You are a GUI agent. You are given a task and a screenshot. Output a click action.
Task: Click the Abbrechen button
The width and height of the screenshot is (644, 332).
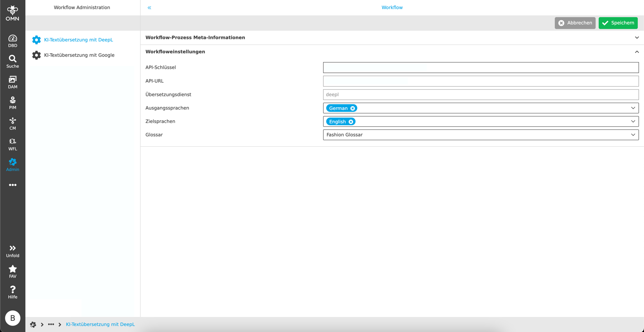coord(575,23)
